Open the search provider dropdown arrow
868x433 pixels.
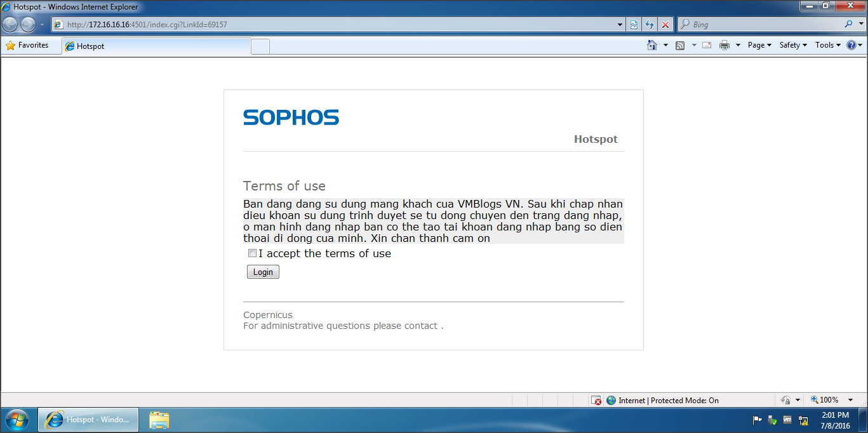click(x=860, y=25)
